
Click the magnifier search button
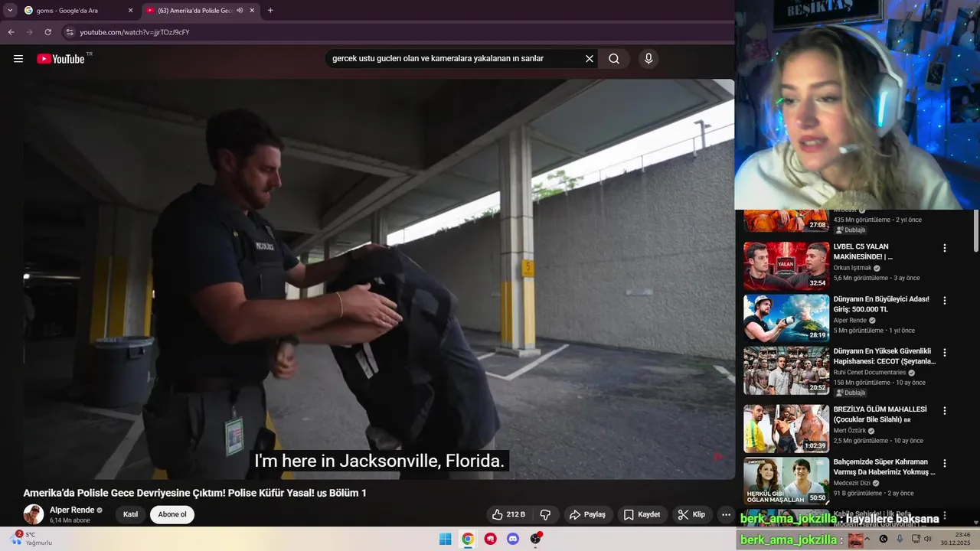(614, 59)
